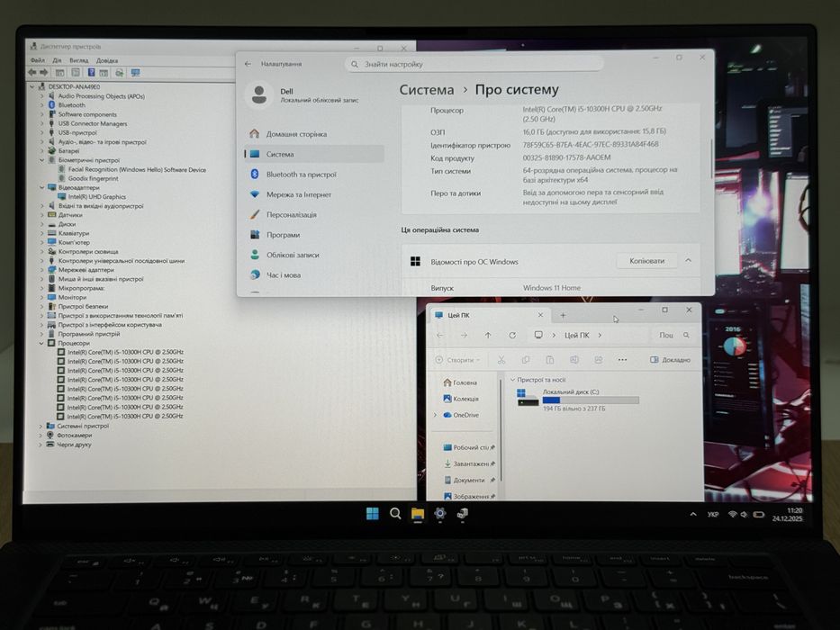Open the Довідка menu in Device Manager

click(107, 60)
